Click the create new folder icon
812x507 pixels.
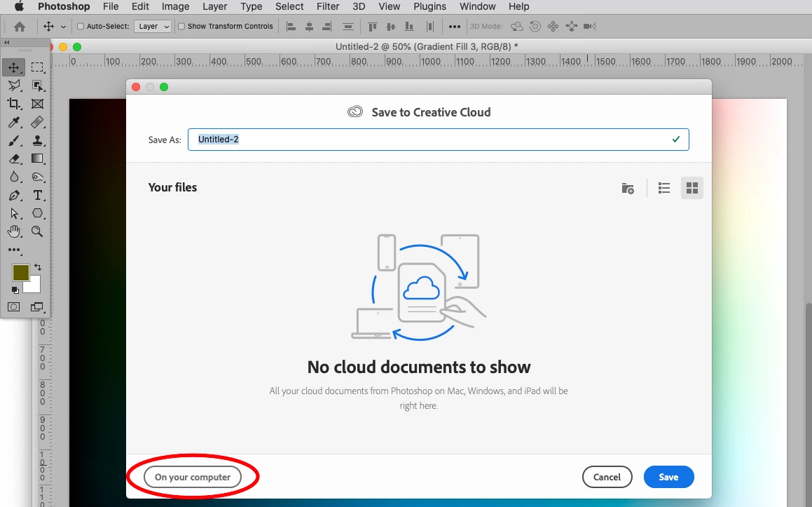click(628, 188)
